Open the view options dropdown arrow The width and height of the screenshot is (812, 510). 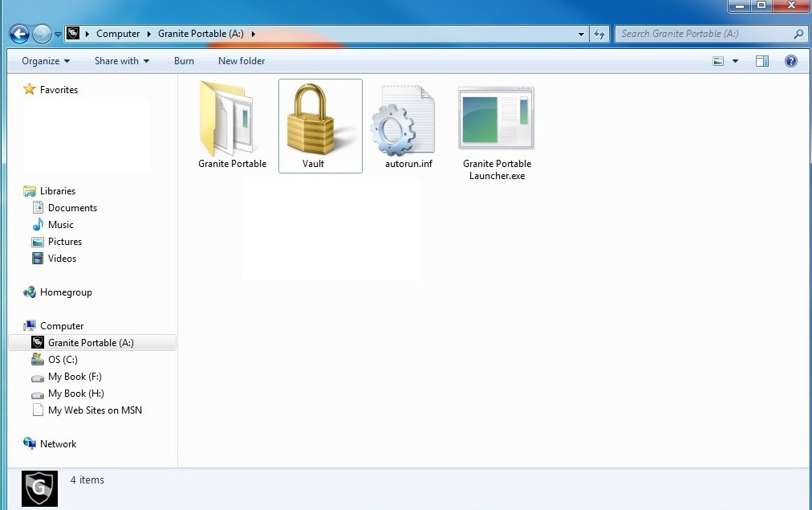(x=735, y=61)
